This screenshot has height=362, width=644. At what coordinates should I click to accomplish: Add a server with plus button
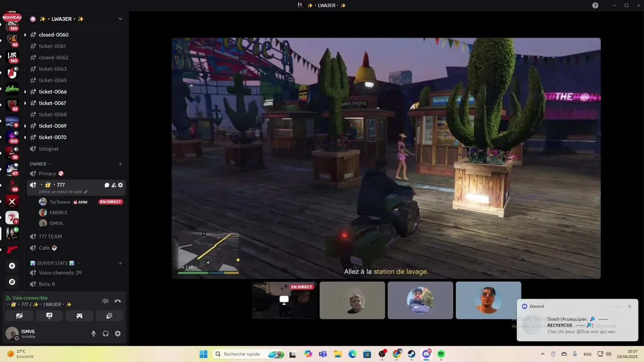[x=12, y=266]
